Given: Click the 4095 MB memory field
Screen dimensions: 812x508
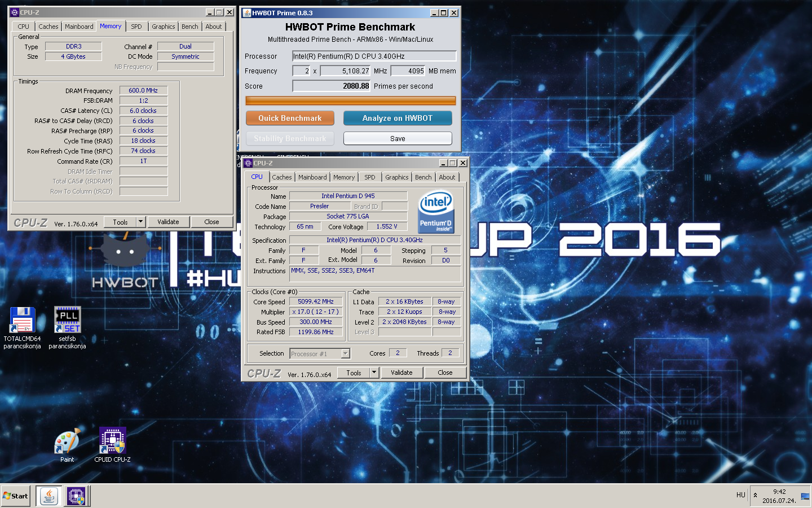Looking at the screenshot, I should point(408,71).
